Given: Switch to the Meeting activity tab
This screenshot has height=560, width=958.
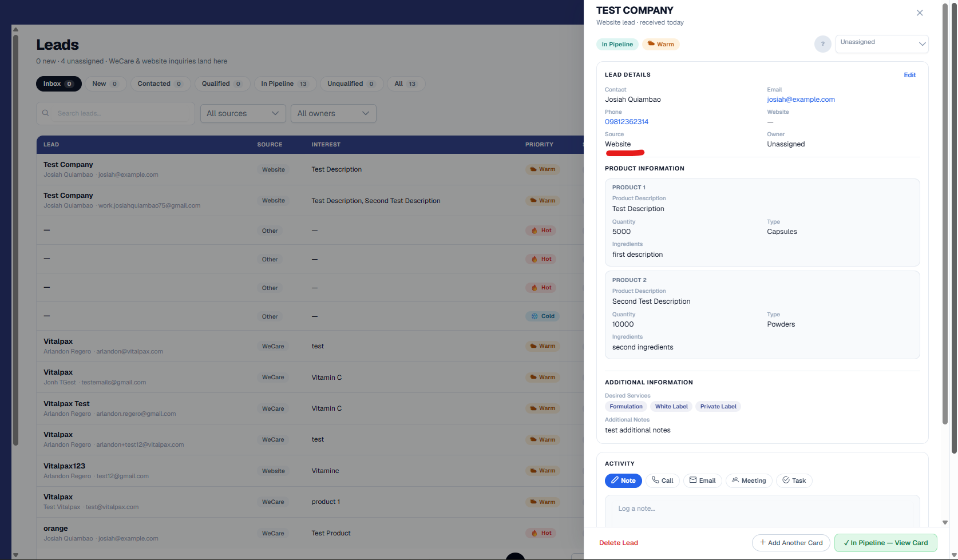Looking at the screenshot, I should click(x=749, y=480).
